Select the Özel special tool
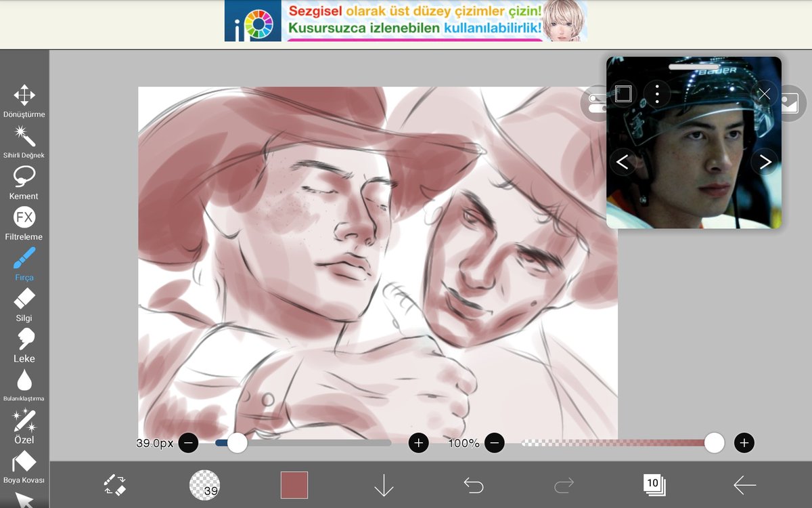 24,426
